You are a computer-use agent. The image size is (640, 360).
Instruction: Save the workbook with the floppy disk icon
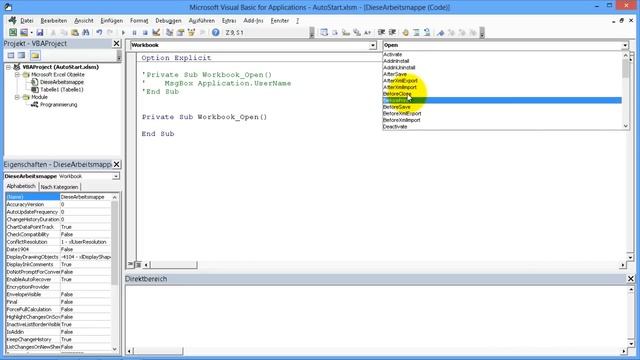[x=40, y=33]
